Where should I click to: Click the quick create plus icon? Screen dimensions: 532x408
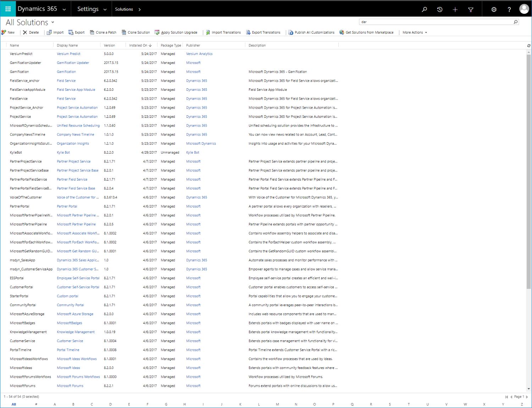tap(455, 10)
